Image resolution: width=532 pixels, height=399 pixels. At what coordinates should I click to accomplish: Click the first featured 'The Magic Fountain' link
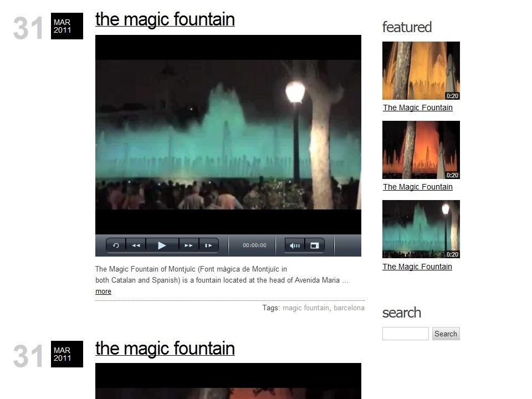point(417,108)
